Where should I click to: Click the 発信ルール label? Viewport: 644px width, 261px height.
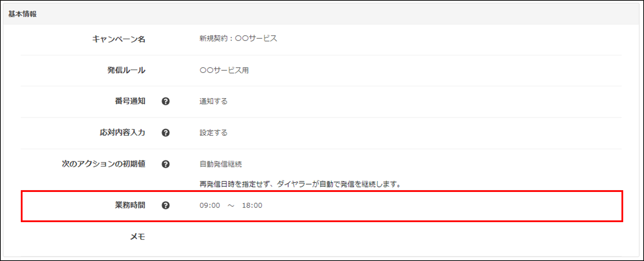click(x=126, y=70)
